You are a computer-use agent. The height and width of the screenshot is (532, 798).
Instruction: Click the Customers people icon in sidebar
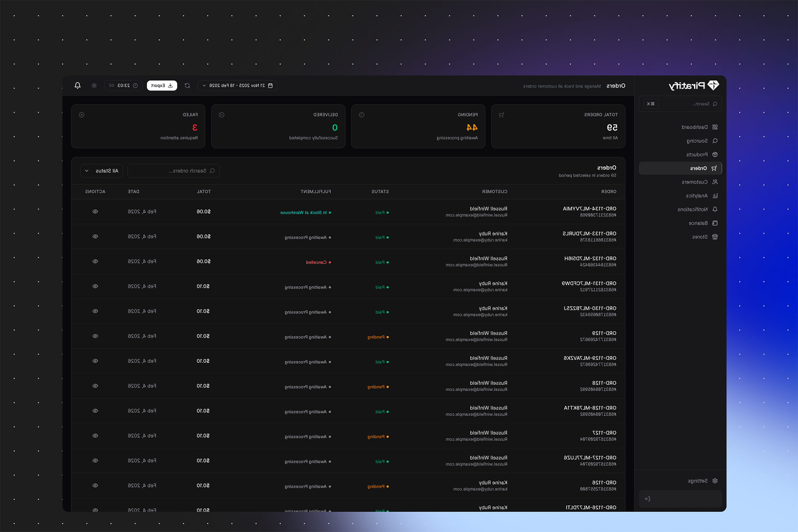click(x=715, y=182)
